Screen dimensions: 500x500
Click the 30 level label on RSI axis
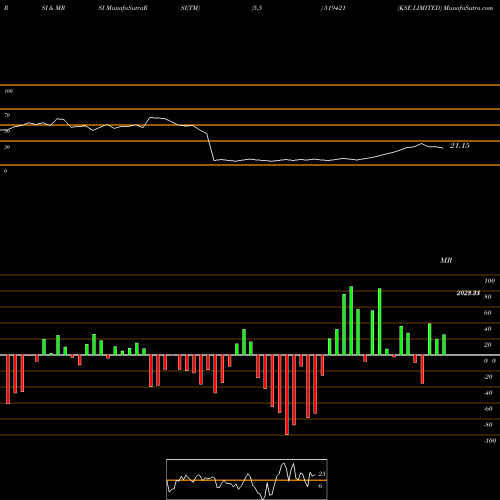tap(7, 147)
